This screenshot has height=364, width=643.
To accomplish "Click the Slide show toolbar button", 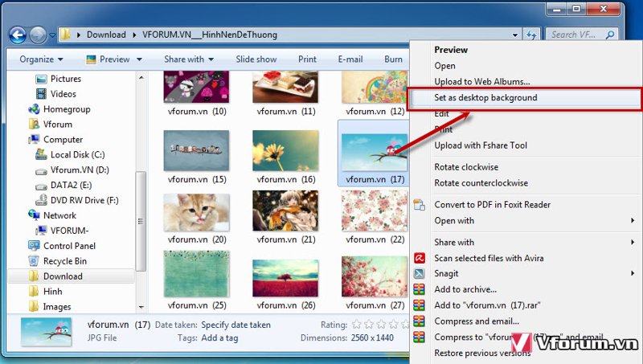I will 256,59.
